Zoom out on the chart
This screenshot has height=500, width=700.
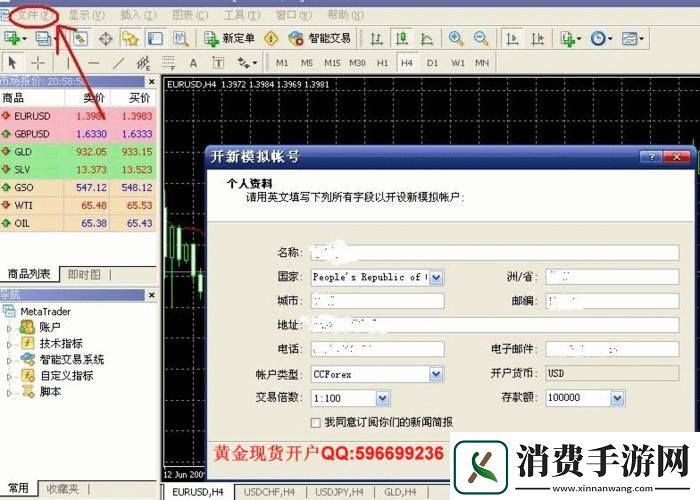[x=481, y=39]
